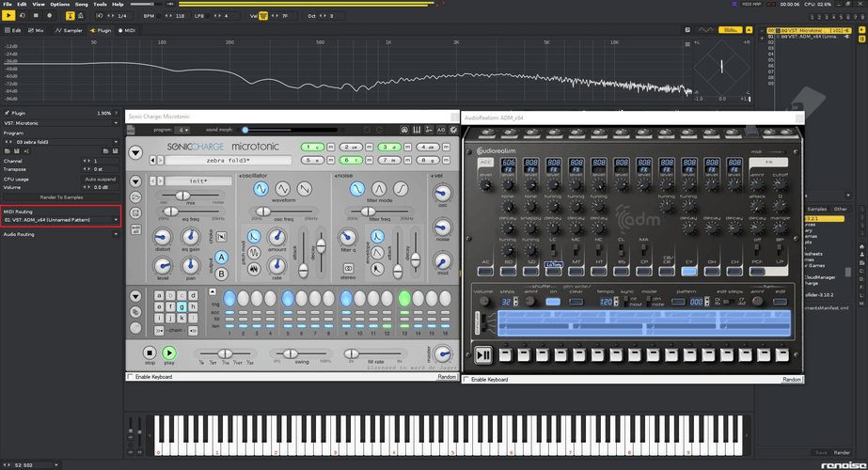The width and height of the screenshot is (868, 470).
Task: Open Microtonic settings gear icon
Action: pos(453,130)
